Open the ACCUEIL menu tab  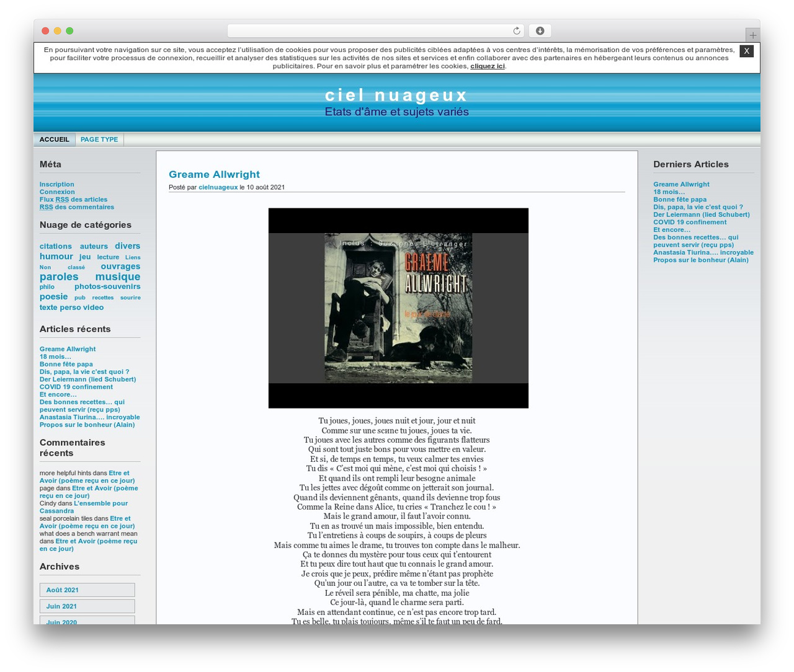pyautogui.click(x=55, y=139)
